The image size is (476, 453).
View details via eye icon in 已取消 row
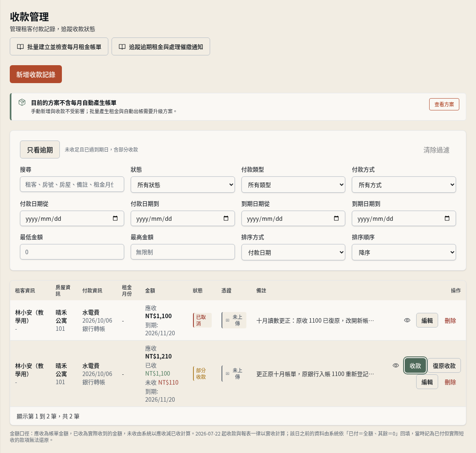[x=407, y=320]
